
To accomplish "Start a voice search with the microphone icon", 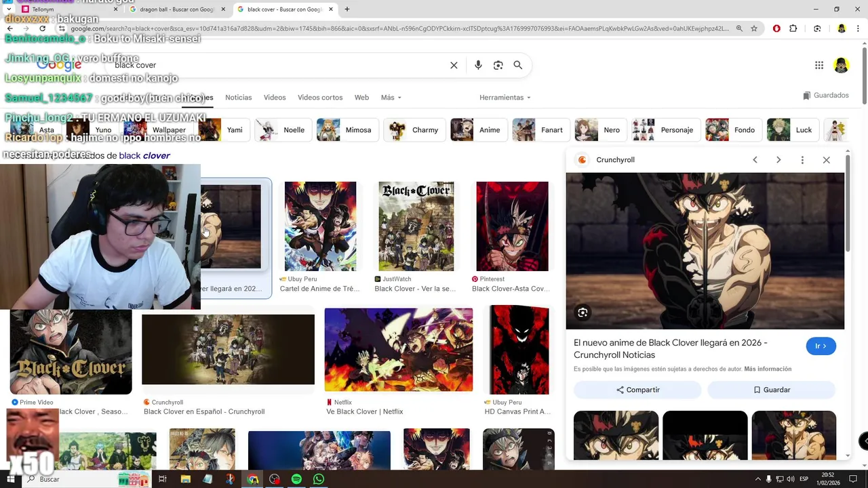I will [478, 65].
